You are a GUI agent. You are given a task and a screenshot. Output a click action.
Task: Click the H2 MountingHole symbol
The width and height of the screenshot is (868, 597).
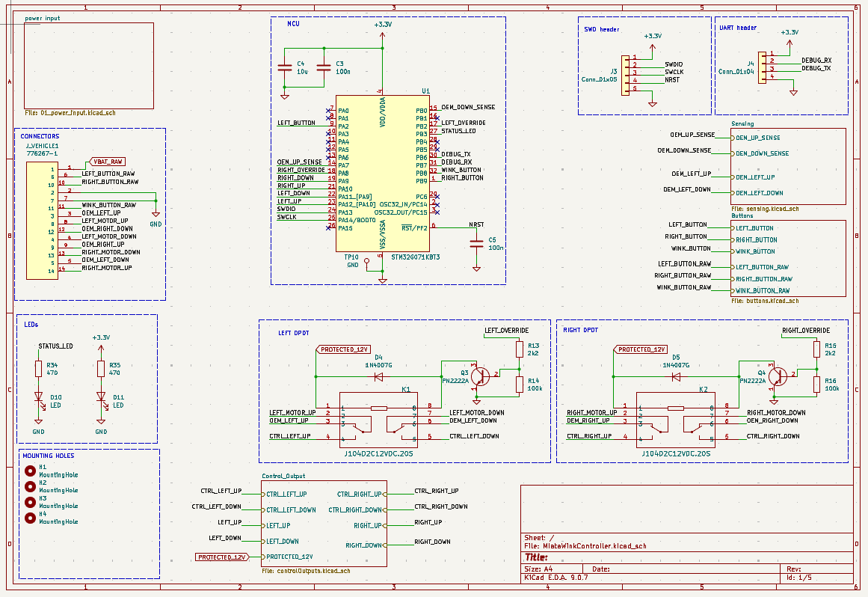(31, 486)
